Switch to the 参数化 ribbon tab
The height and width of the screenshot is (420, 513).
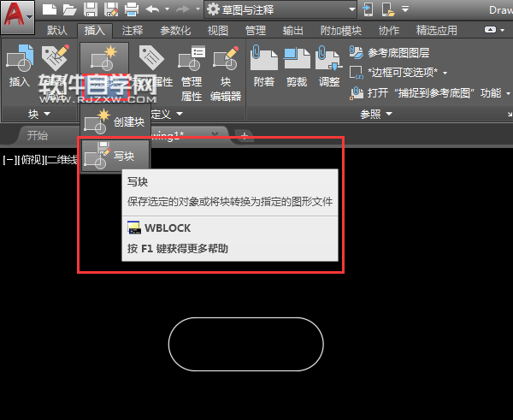coord(175,31)
